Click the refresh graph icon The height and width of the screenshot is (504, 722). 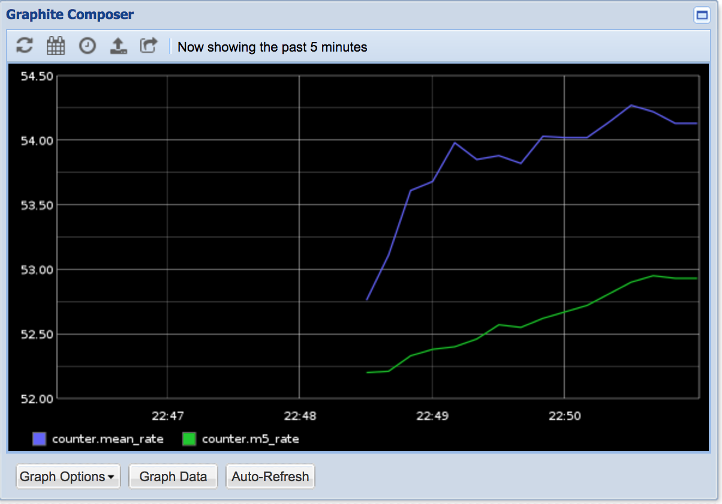click(x=25, y=46)
